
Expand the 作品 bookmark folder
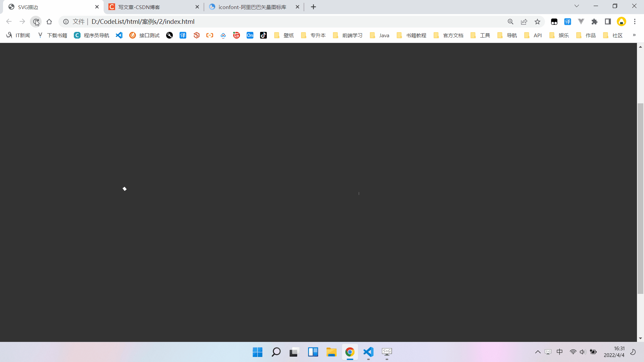tap(586, 35)
